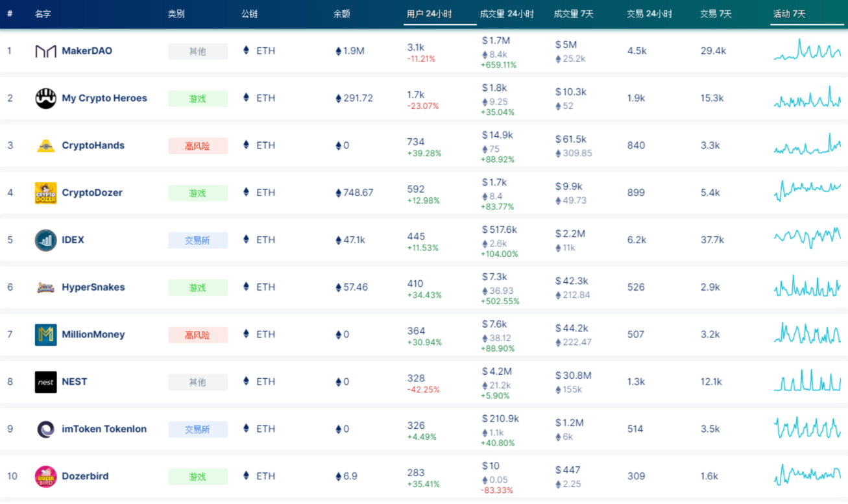
Task: Click the imToken Tokenlon logo icon
Action: 45,429
